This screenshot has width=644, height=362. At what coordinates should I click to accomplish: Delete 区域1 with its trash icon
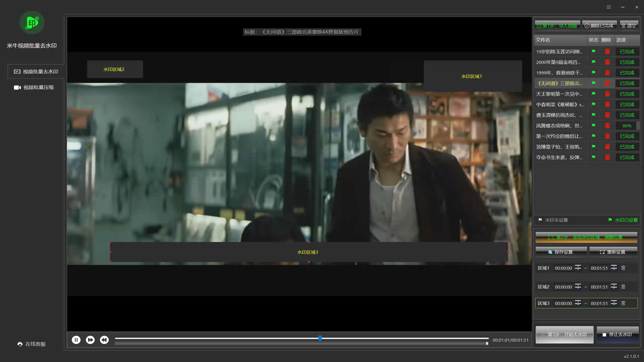click(x=623, y=268)
